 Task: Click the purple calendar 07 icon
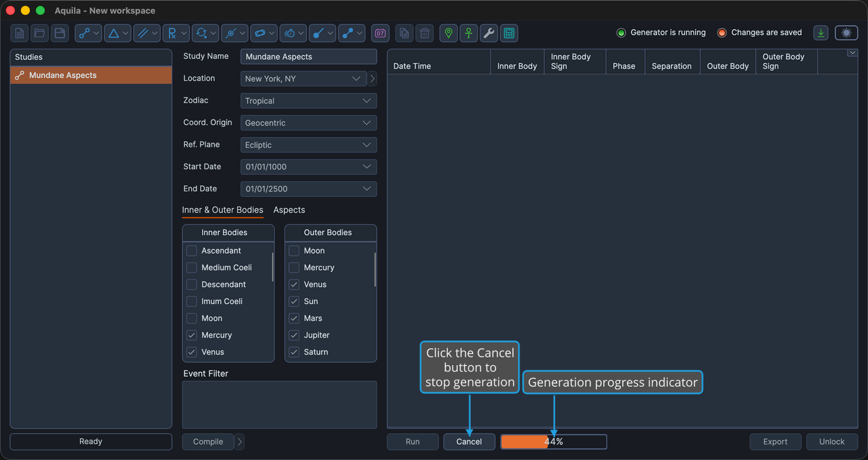pyautogui.click(x=380, y=33)
